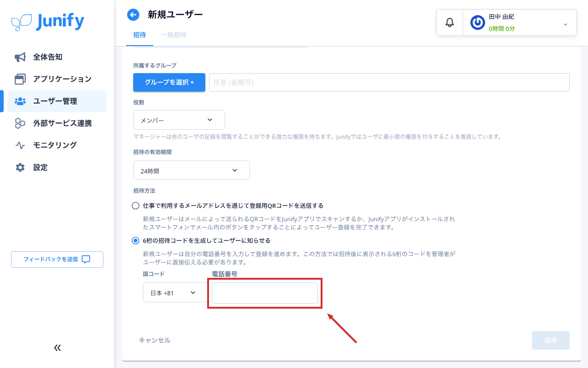Click フィードバックを送信 button

[x=57, y=259]
